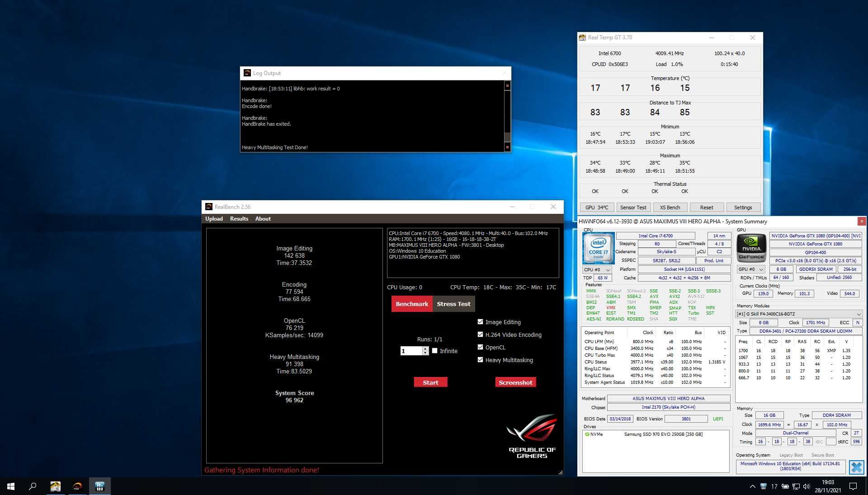Image resolution: width=868 pixels, height=495 pixels.
Task: Close the HWiNFO System Summary window
Action: coord(862,221)
